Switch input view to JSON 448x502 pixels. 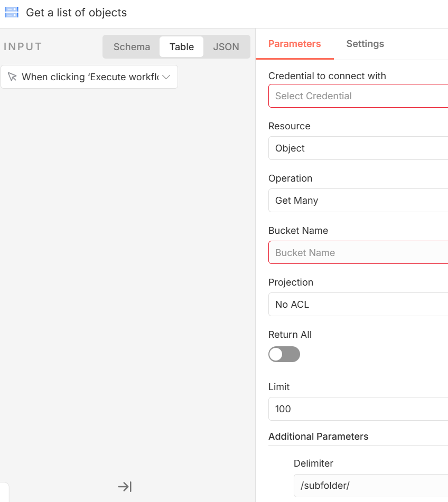coord(226,47)
